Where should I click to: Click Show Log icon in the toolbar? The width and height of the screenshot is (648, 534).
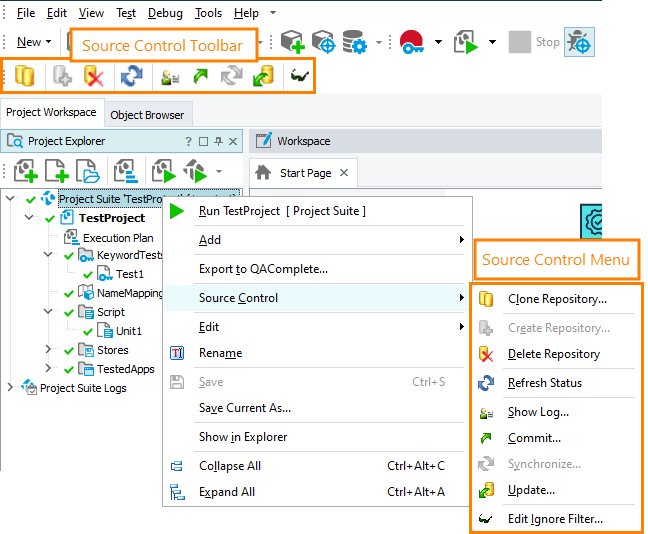click(169, 77)
